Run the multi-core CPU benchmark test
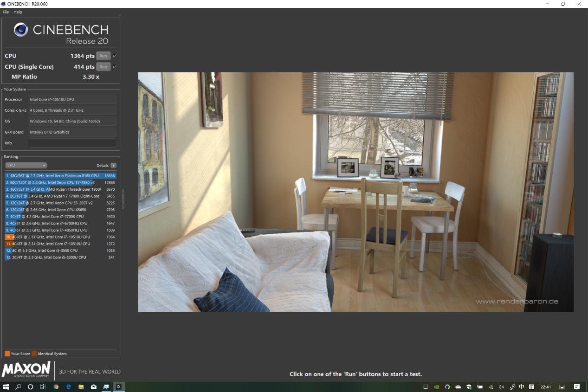The image size is (588, 392). coord(103,56)
